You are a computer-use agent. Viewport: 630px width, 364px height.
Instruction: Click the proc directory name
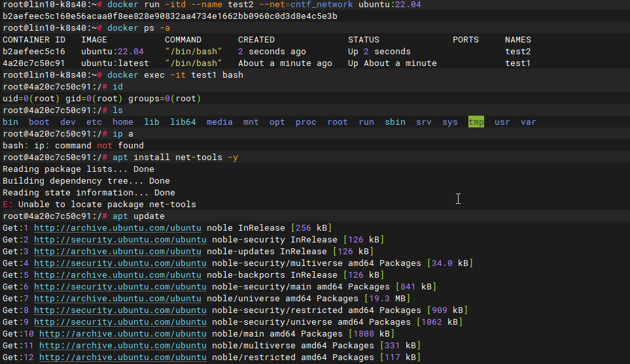point(306,122)
